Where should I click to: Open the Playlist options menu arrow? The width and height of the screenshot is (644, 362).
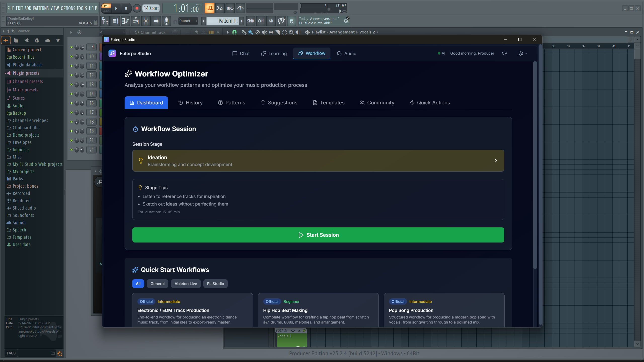pyautogui.click(x=228, y=32)
